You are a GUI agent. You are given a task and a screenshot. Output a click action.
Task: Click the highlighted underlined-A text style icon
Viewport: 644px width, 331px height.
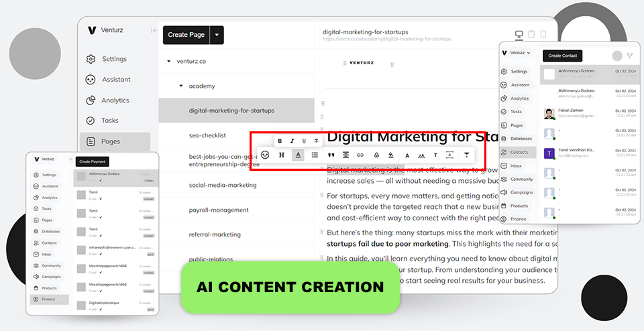tap(298, 155)
